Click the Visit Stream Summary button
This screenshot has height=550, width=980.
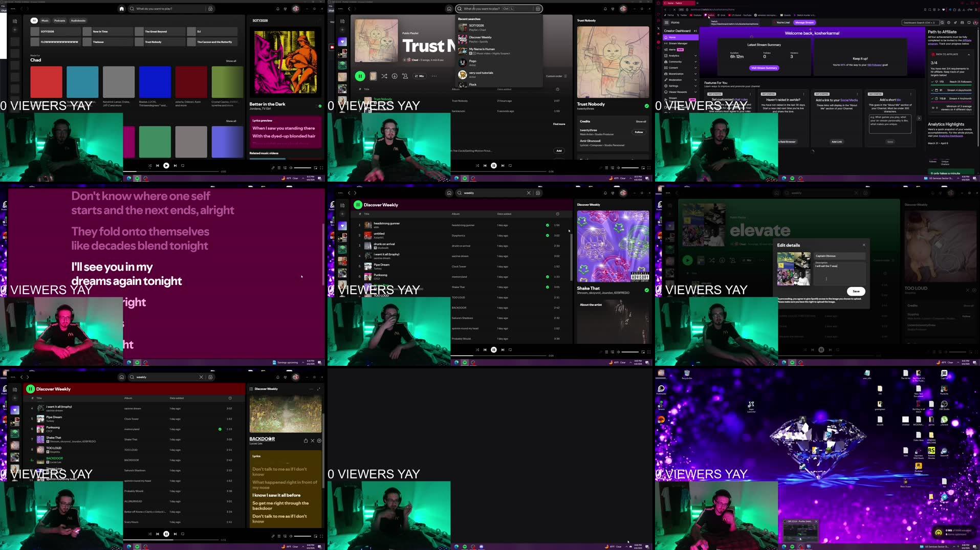click(764, 68)
